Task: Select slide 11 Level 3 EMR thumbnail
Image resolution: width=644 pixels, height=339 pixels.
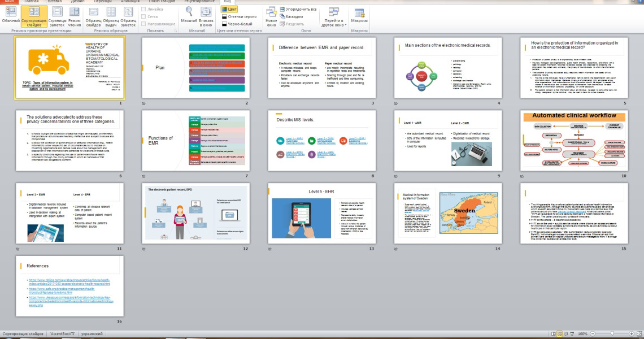Action: point(70,213)
